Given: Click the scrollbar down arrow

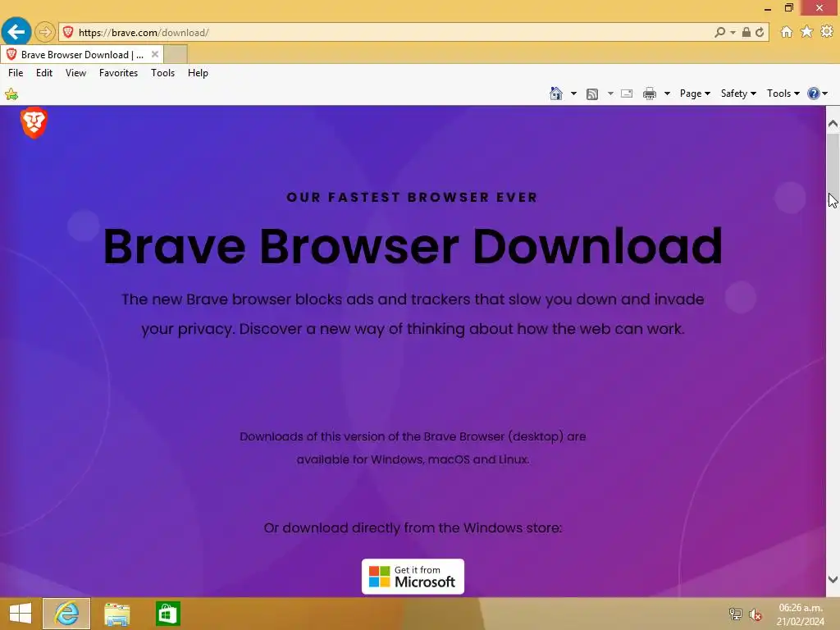Looking at the screenshot, I should tap(833, 579).
